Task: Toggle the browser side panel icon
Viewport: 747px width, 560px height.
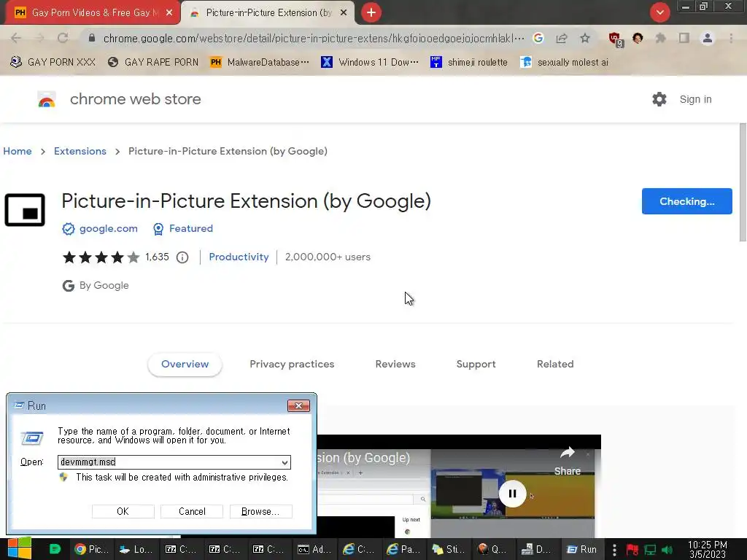Action: point(684,38)
